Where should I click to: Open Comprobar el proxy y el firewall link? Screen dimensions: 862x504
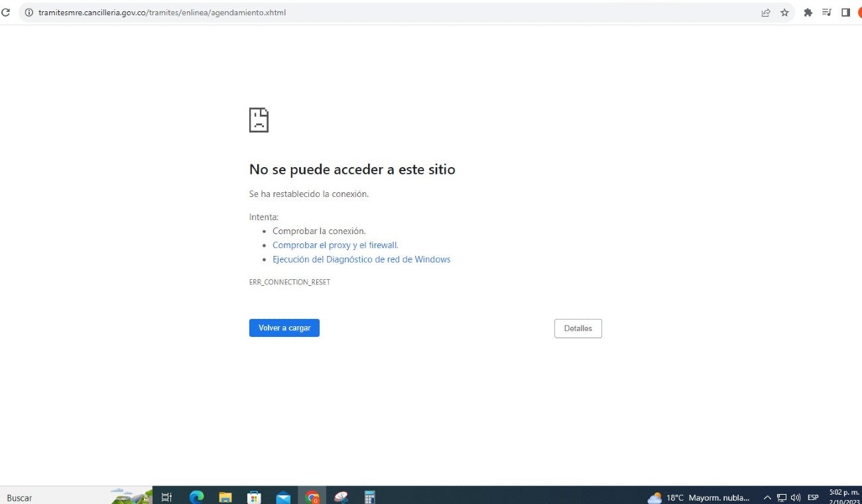point(335,245)
